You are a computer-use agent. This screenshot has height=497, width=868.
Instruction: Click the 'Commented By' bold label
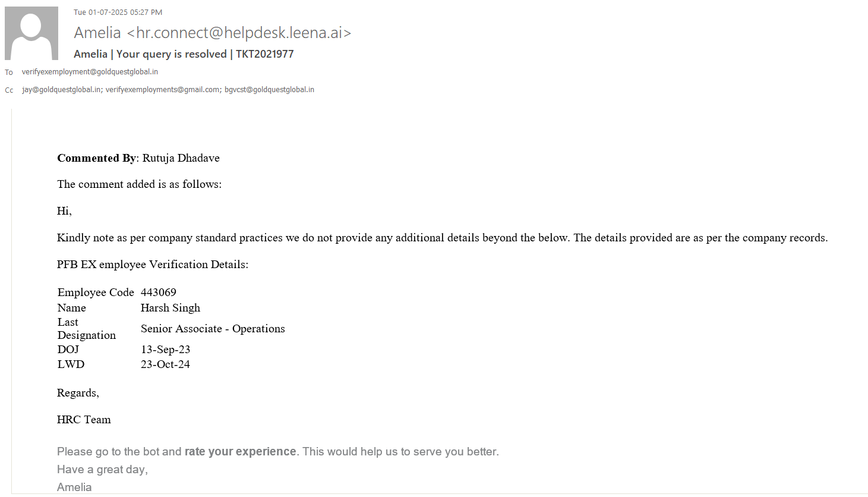pos(96,158)
